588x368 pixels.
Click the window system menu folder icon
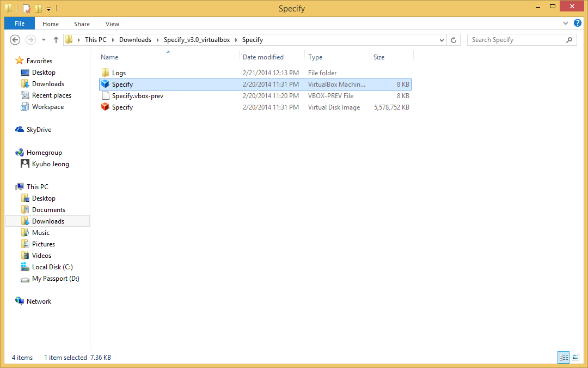point(9,8)
